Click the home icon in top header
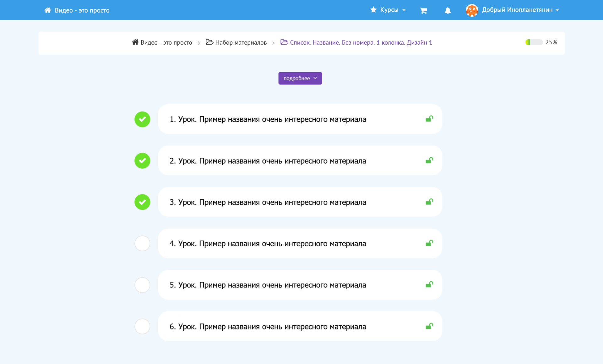The image size is (603, 364). (48, 10)
